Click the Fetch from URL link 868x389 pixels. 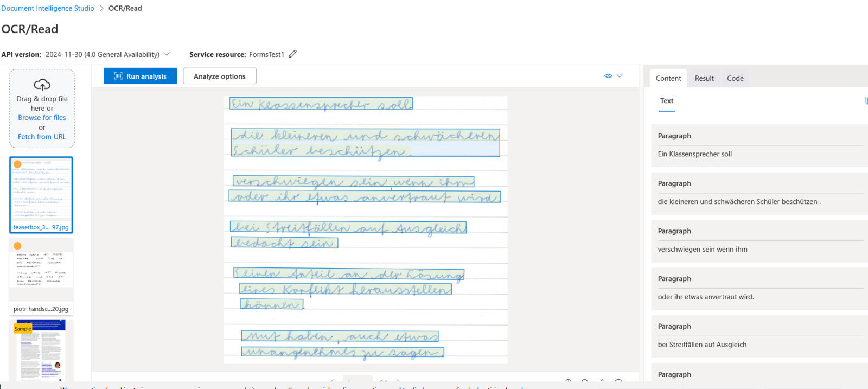(42, 137)
